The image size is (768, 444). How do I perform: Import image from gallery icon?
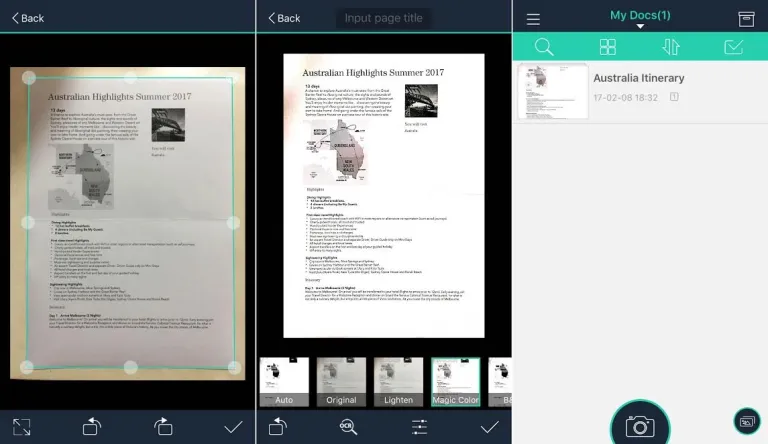point(744,421)
